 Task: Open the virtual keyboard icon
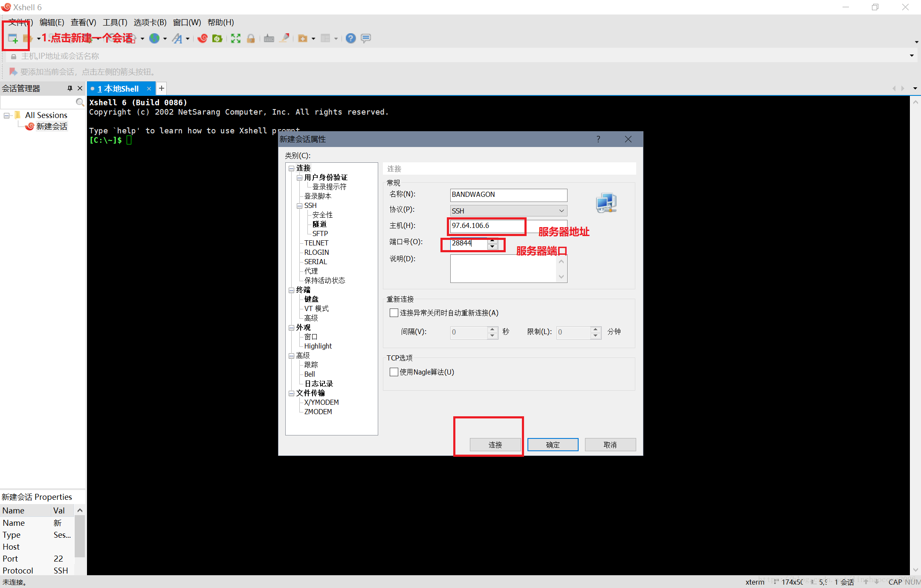click(x=269, y=38)
